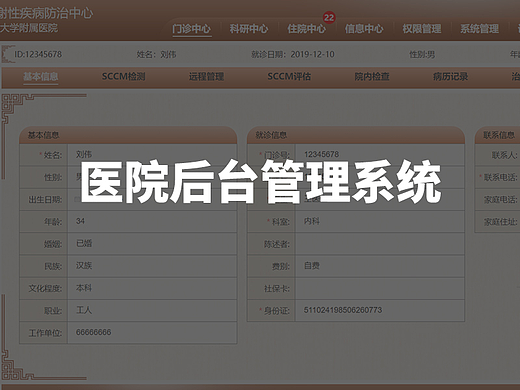The image size is (520, 390).
Task: Click the 就诊信息 panel header
Action: (356, 135)
